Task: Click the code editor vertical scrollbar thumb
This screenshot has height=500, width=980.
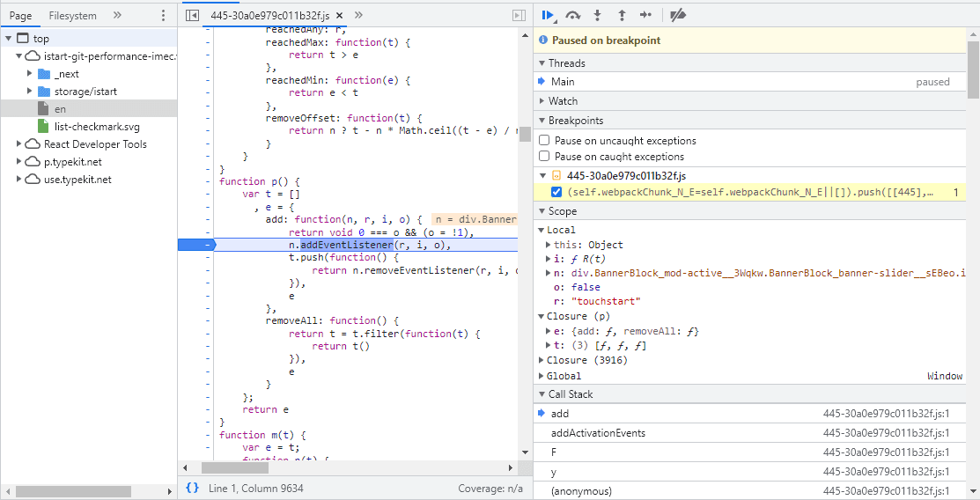Action: [x=525, y=135]
